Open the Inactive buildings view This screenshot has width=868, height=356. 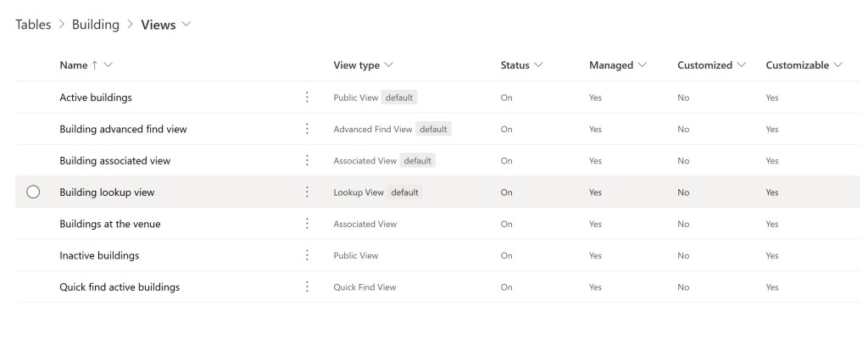coord(99,255)
